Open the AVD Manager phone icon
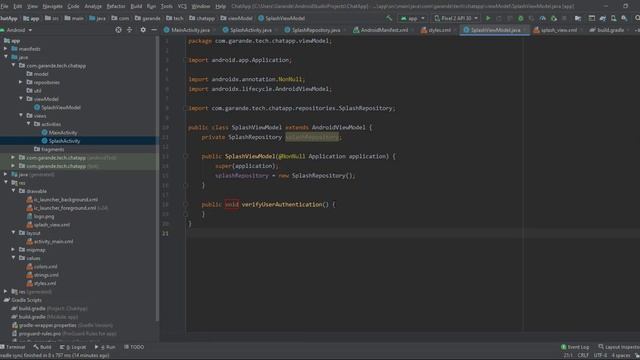 tap(613, 18)
